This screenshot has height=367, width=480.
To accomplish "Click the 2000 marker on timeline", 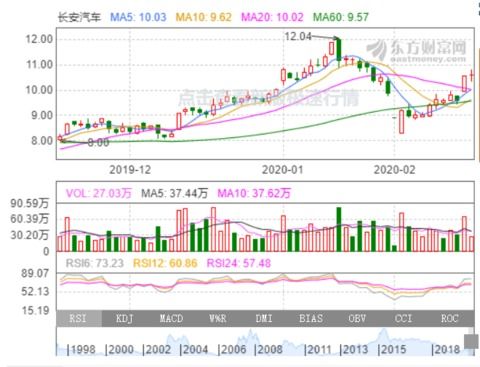I will point(119,350).
